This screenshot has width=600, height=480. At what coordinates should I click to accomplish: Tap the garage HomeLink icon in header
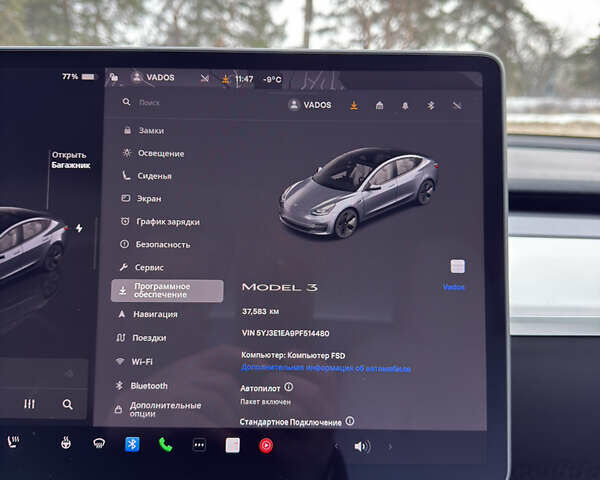coord(380,105)
